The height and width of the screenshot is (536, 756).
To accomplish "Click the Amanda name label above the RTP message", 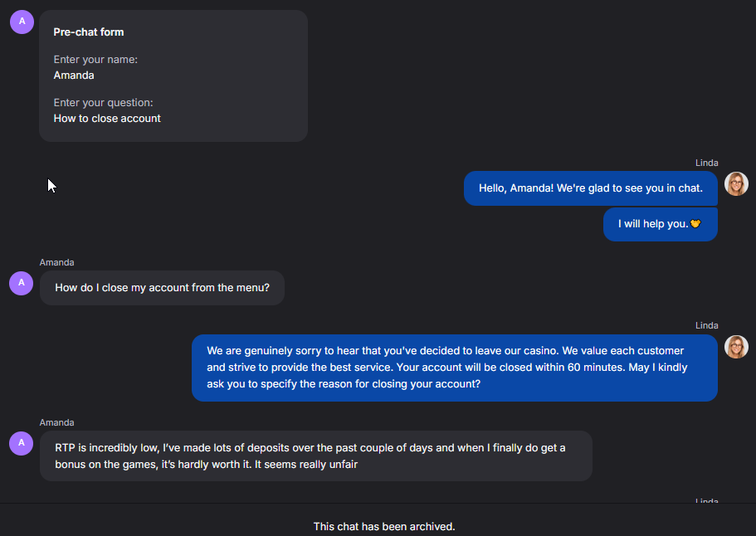I will click(56, 422).
